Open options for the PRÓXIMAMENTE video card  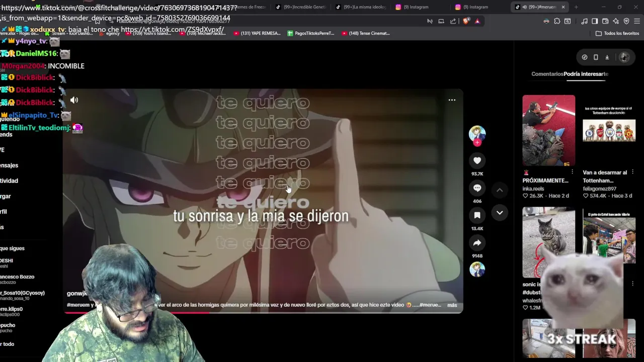click(x=572, y=172)
